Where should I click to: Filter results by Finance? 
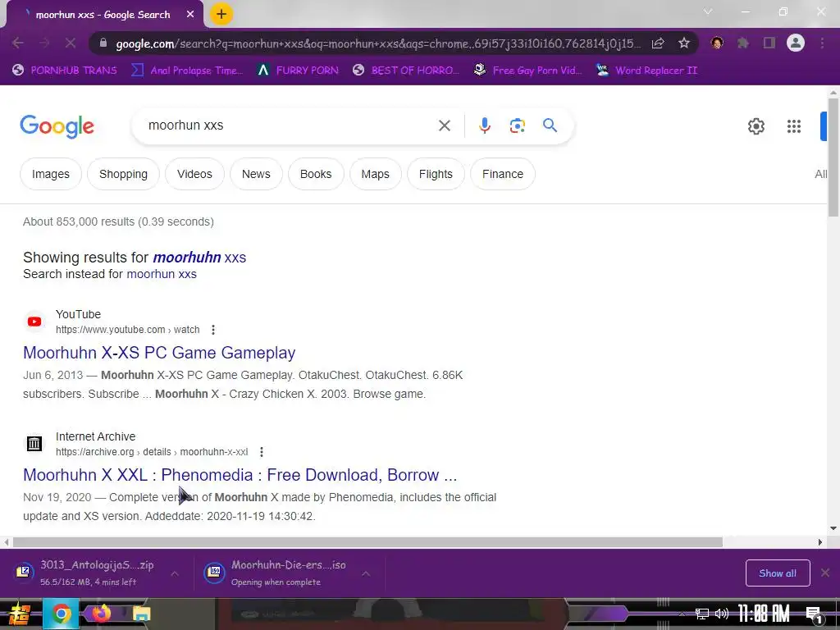click(x=503, y=174)
